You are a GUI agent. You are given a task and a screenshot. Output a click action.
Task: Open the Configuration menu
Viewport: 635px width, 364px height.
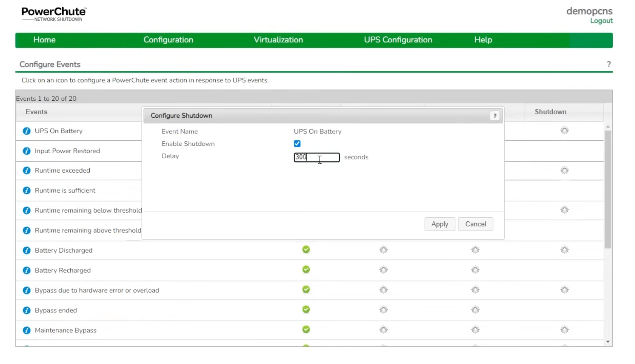(x=168, y=40)
